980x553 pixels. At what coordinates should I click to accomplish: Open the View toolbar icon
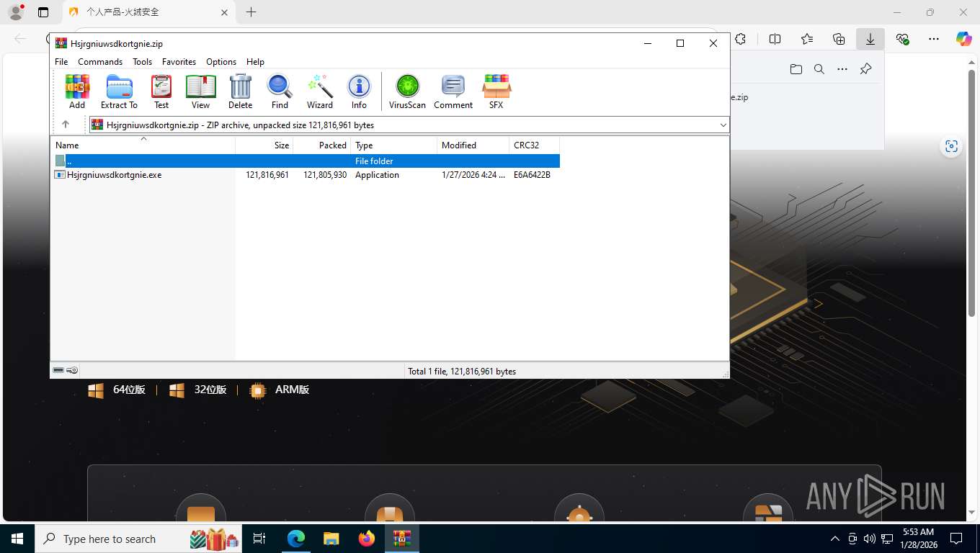tap(200, 91)
